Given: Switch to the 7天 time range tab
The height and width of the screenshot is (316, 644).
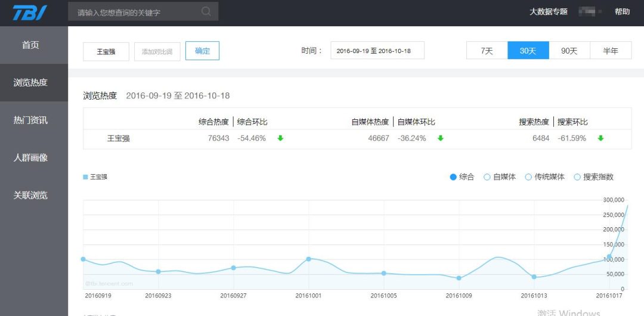Looking at the screenshot, I should click(x=487, y=51).
